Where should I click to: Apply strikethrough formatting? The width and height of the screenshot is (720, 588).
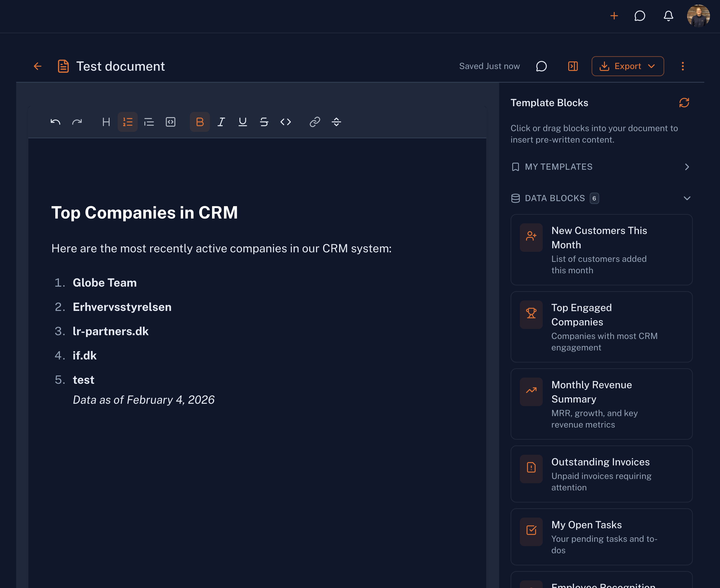264,122
